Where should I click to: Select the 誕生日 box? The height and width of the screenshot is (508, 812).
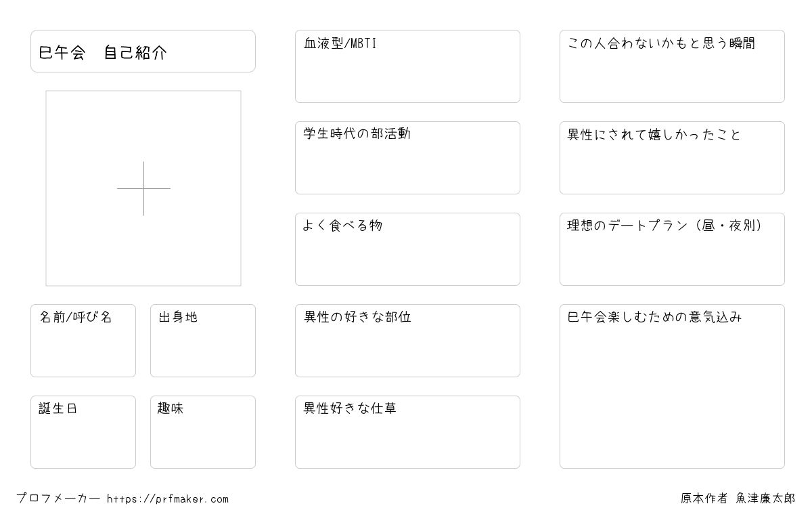point(83,432)
